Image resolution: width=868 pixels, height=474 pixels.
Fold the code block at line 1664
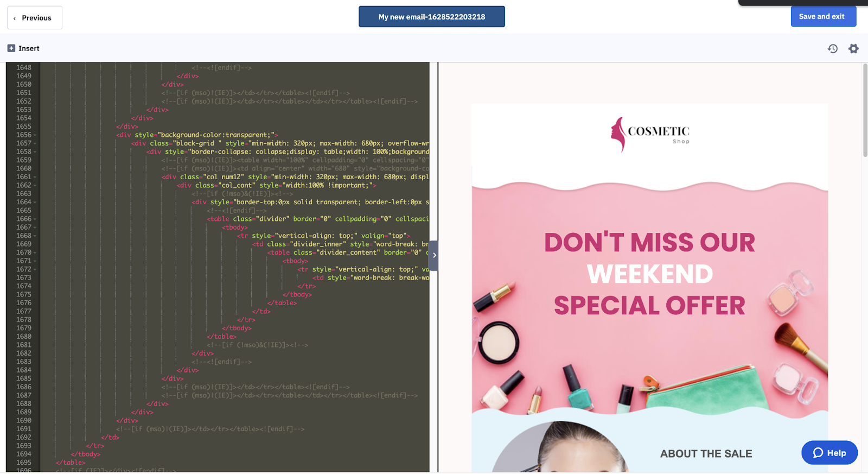(35, 203)
